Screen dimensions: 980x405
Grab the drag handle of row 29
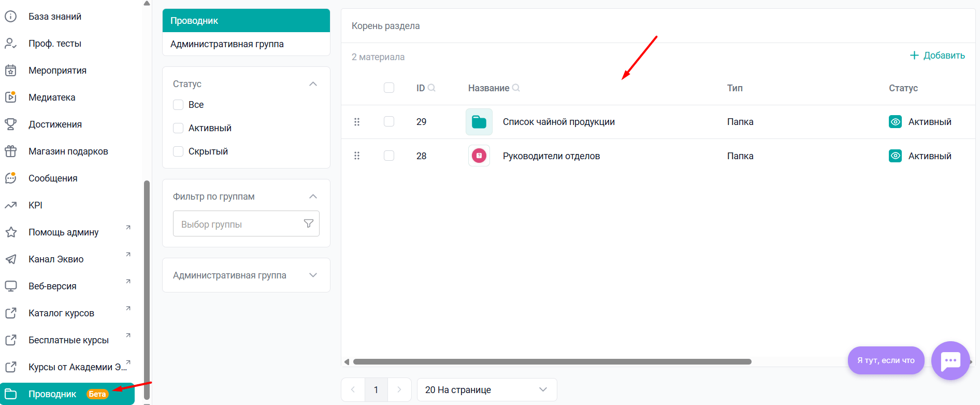pyautogui.click(x=356, y=122)
